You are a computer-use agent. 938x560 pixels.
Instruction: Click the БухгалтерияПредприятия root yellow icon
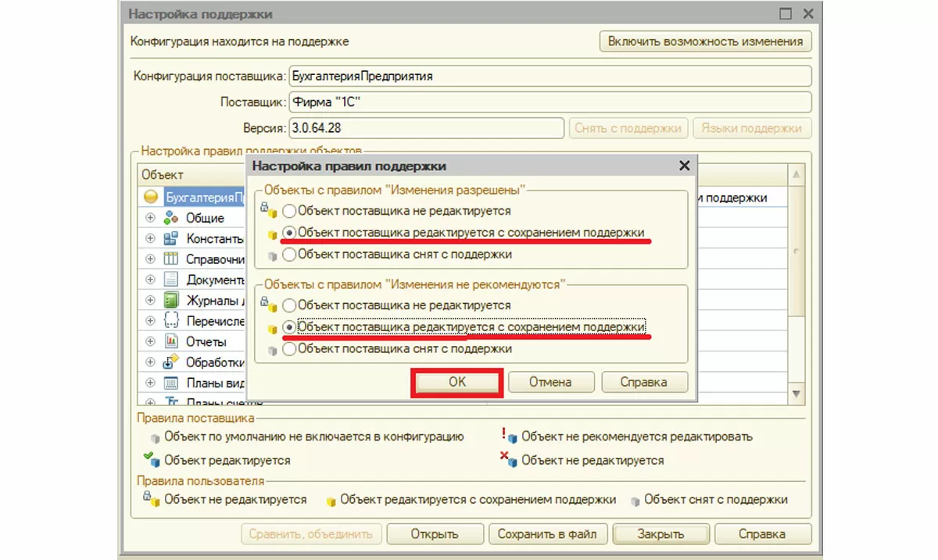coord(151,197)
